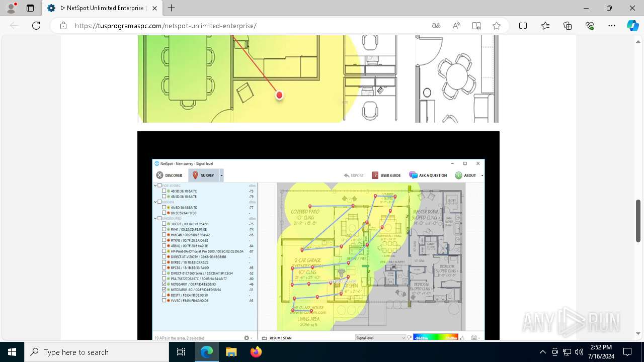Click the taskbar clock showing 2:52 PM
The width and height of the screenshot is (644, 362).
[x=601, y=352]
